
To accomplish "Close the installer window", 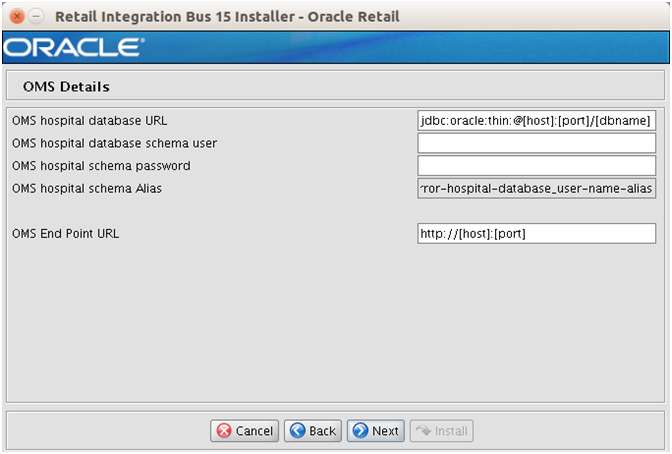I will point(17,16).
